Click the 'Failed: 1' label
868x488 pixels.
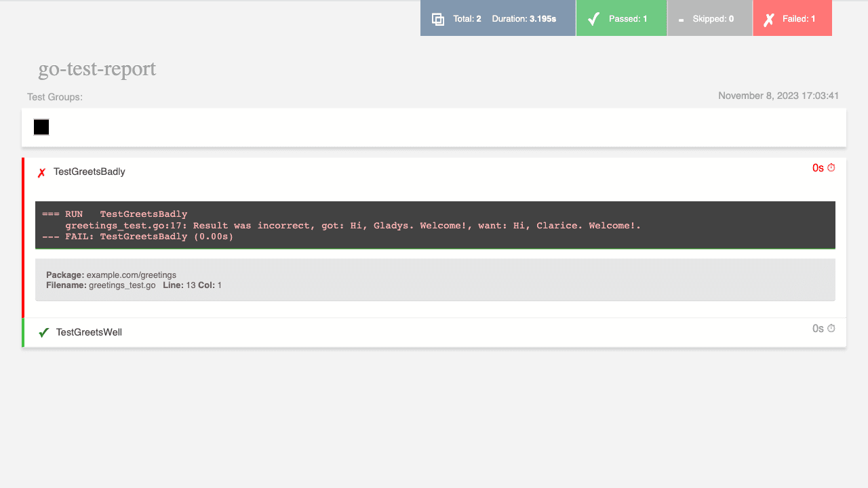[x=799, y=19]
